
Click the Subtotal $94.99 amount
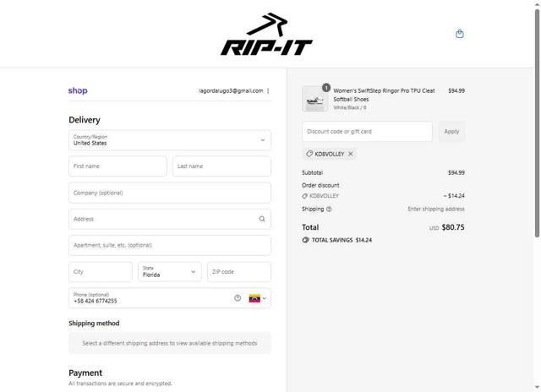click(456, 172)
